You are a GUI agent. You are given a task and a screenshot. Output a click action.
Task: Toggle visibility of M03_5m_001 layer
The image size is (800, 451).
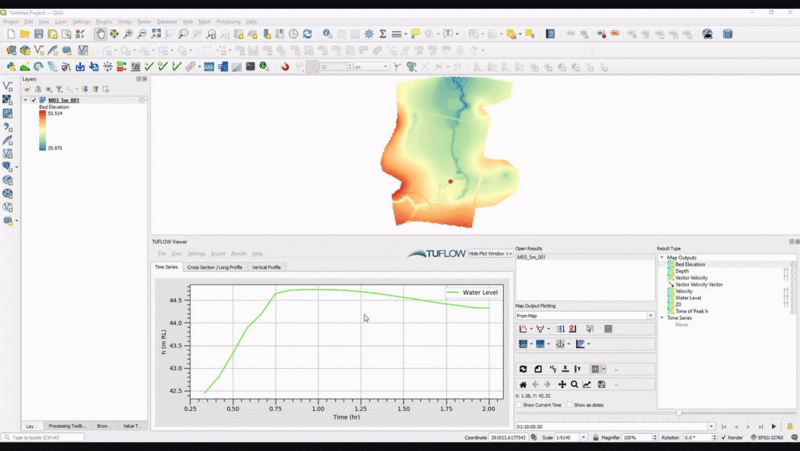(x=33, y=100)
